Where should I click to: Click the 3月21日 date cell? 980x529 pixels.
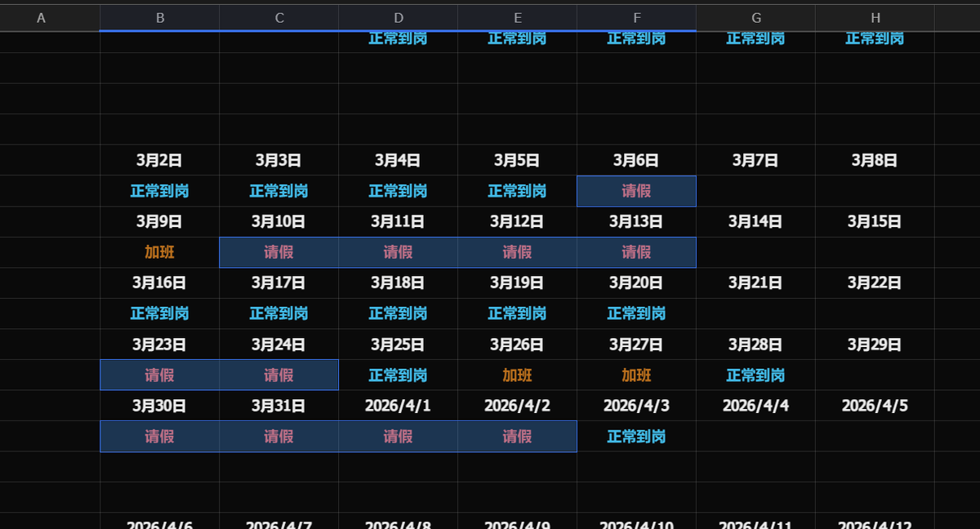click(x=756, y=283)
